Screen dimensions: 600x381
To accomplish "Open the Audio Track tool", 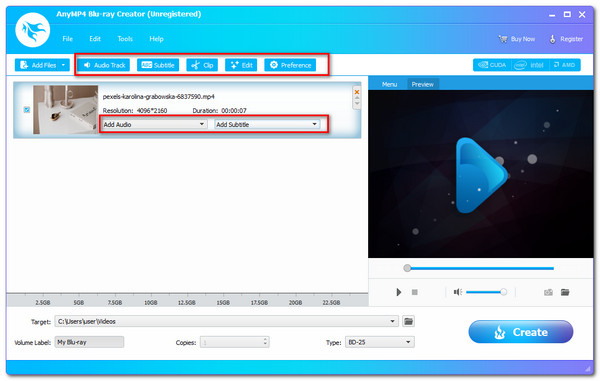I will click(104, 65).
